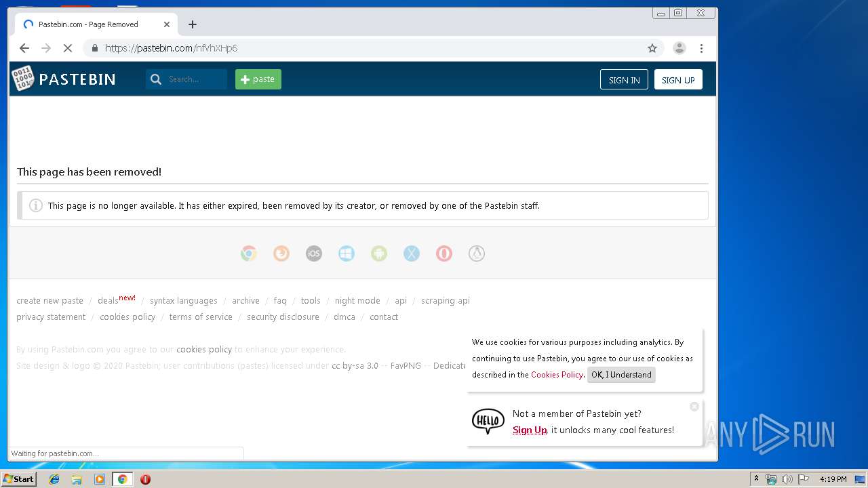Open the Cookies Policy link in popup
Screen dimensions: 868x488
pyautogui.click(x=557, y=375)
